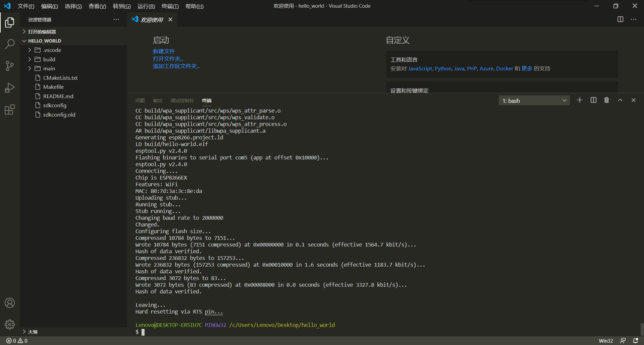Screen dimensions: 644x345
Task: Open sdkconfig.old file
Action: coord(73,115)
